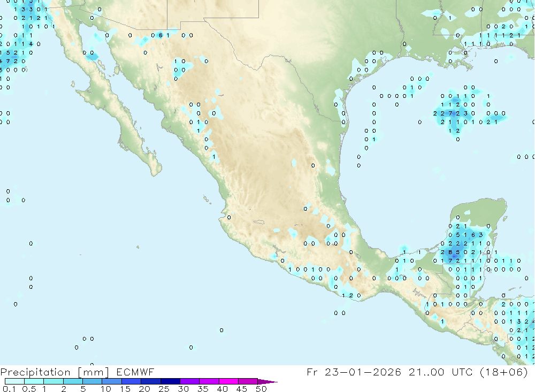Click the 'ECMWF' model label
The height and width of the screenshot is (392, 535).
tap(135, 372)
